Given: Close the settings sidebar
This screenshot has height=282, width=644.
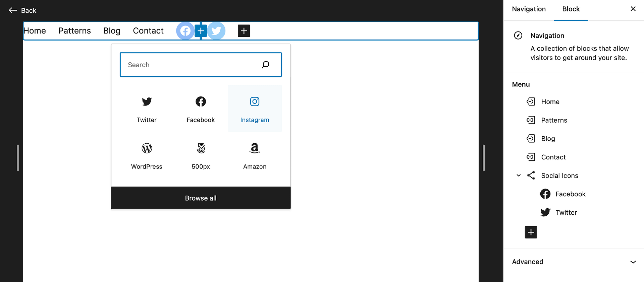Looking at the screenshot, I should click(633, 9).
